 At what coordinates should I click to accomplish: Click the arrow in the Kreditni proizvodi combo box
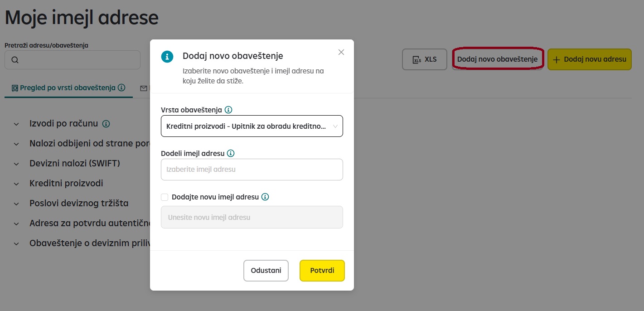tap(335, 126)
